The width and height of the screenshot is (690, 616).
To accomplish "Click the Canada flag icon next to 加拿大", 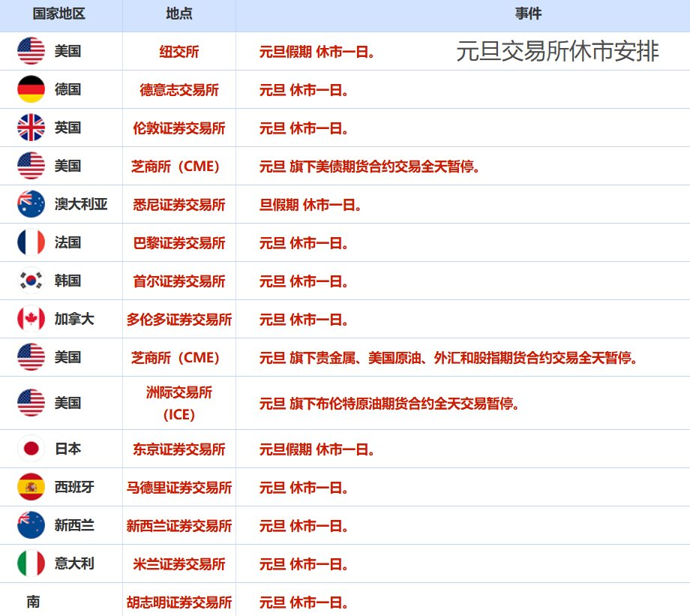I will (x=29, y=319).
